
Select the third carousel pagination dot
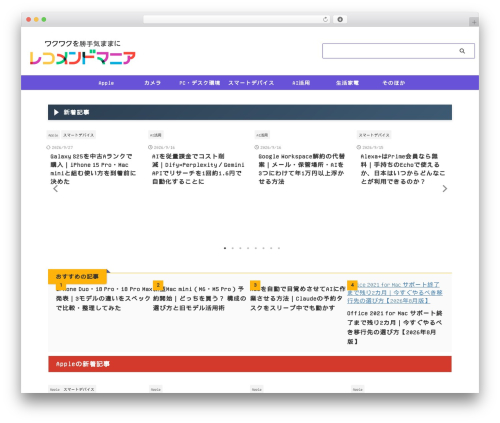240,248
